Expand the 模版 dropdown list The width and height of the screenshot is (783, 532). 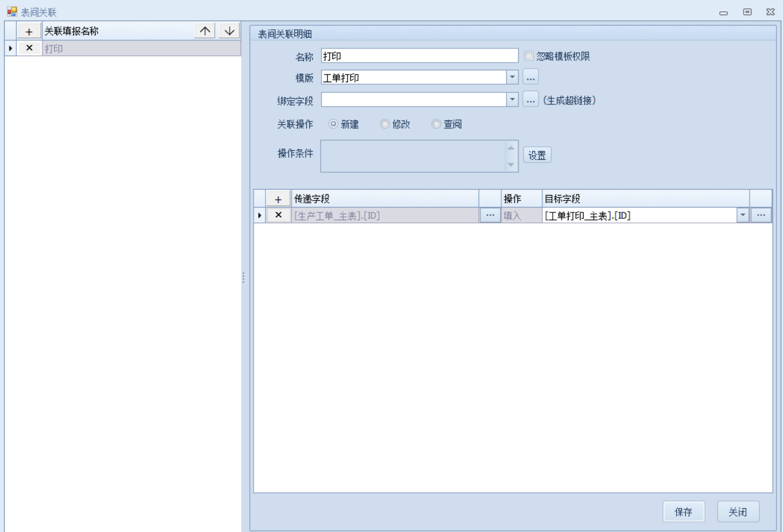pyautogui.click(x=513, y=77)
